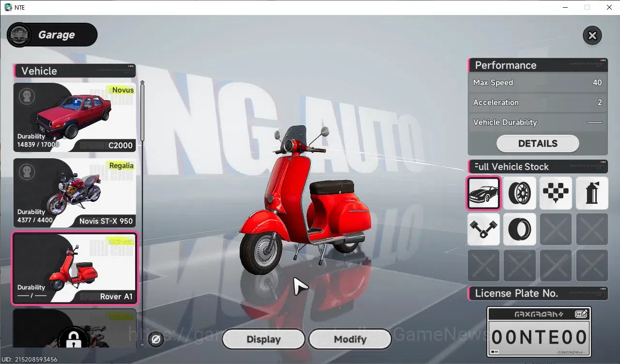Open performance DETAILS
Screen dimensions: 620x364
538,143
